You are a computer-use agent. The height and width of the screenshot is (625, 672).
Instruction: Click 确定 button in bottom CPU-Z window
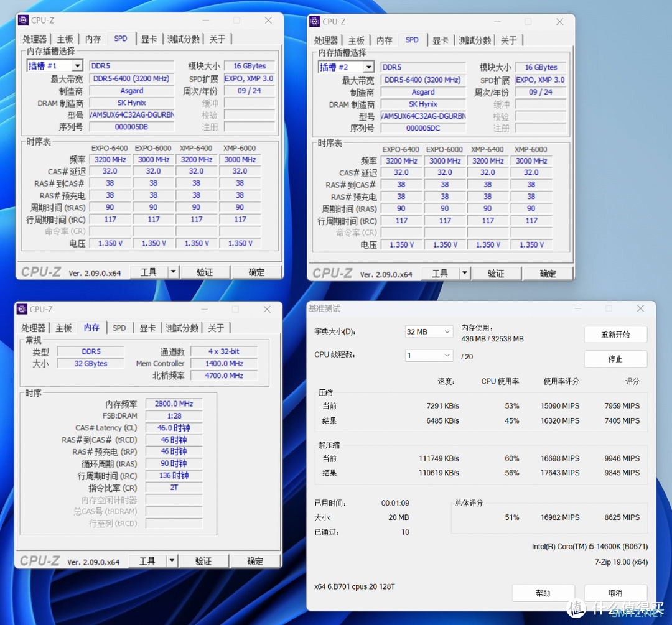255,561
